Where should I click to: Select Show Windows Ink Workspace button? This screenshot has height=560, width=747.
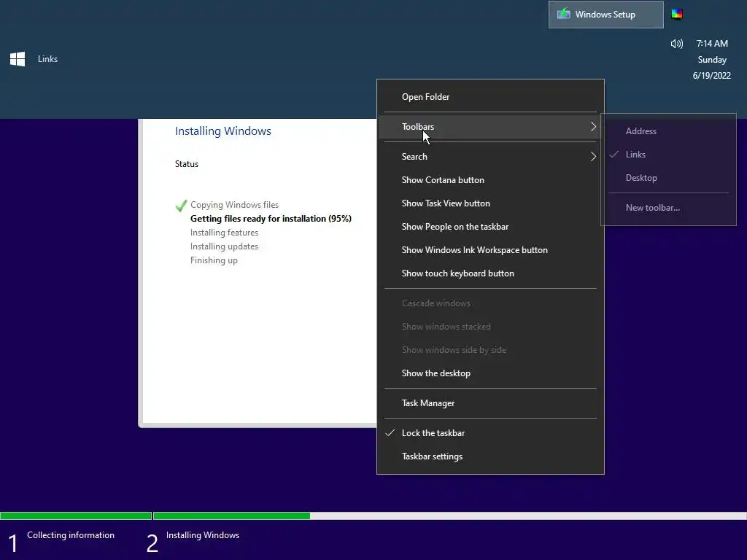[x=490, y=250]
